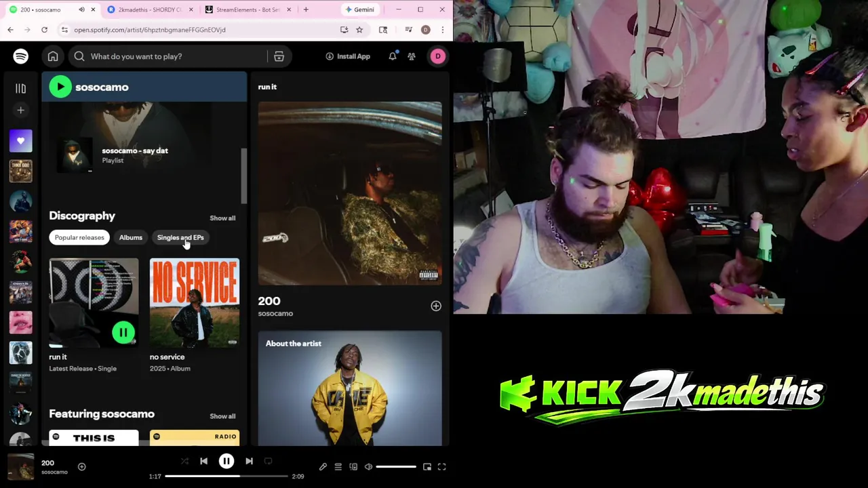Add 200 to Liked Songs in Now Playing panel
Screen dimensions: 868x488
(435, 306)
